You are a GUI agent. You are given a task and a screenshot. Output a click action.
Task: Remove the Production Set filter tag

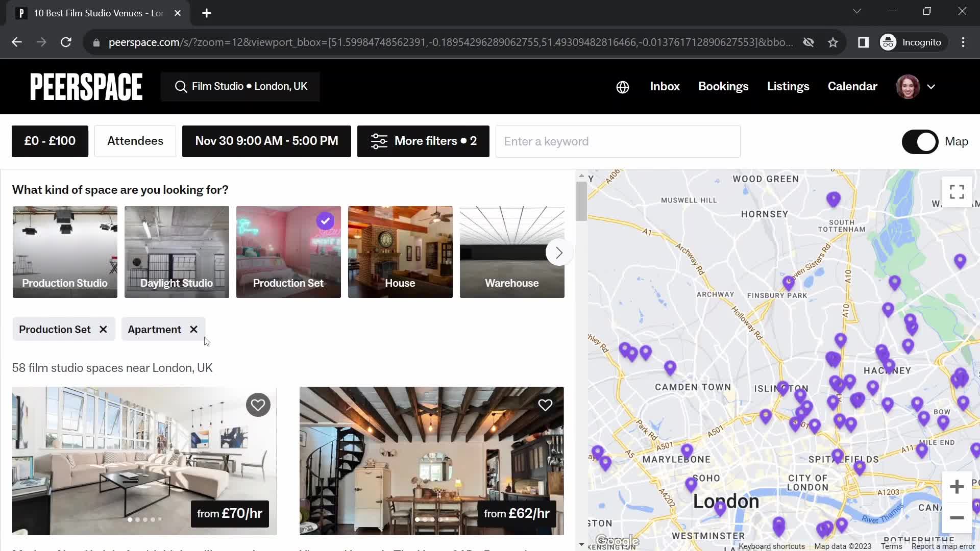point(103,330)
